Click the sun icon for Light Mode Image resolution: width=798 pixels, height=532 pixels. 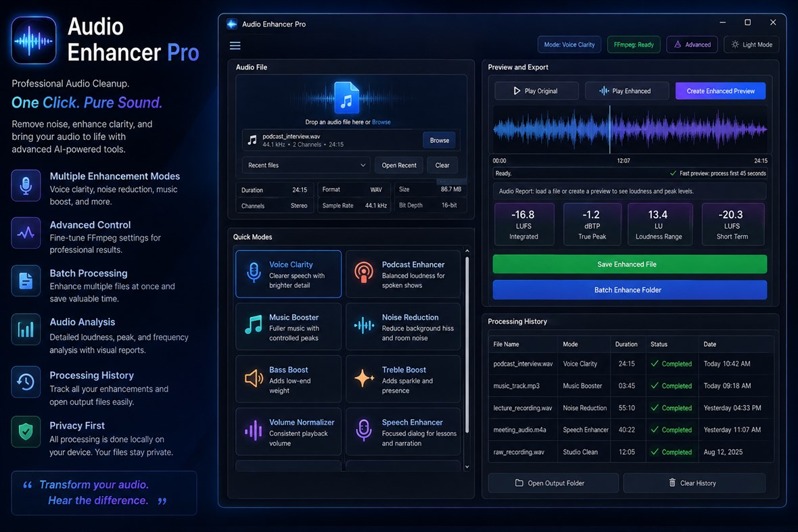[x=735, y=44]
